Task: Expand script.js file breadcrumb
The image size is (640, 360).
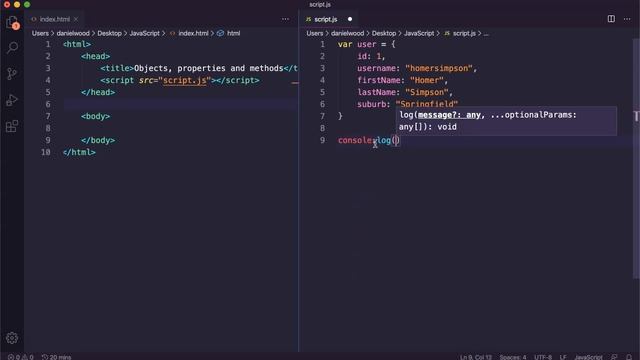Action: 460,33
